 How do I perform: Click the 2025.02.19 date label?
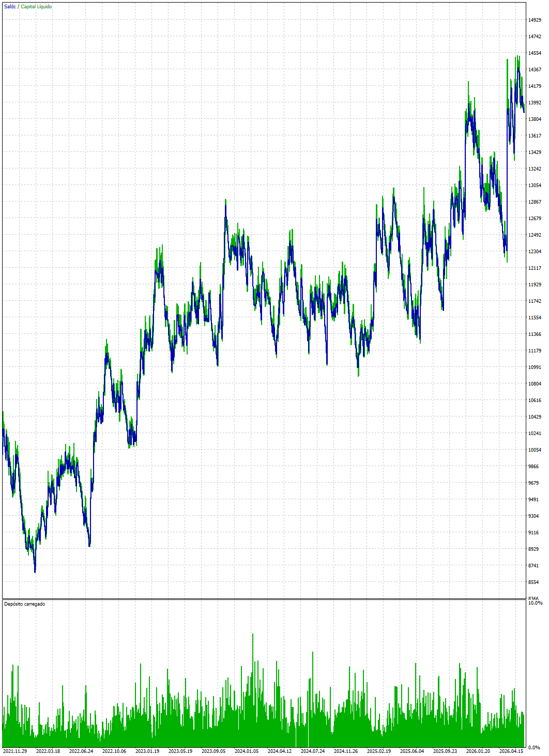tap(379, 751)
